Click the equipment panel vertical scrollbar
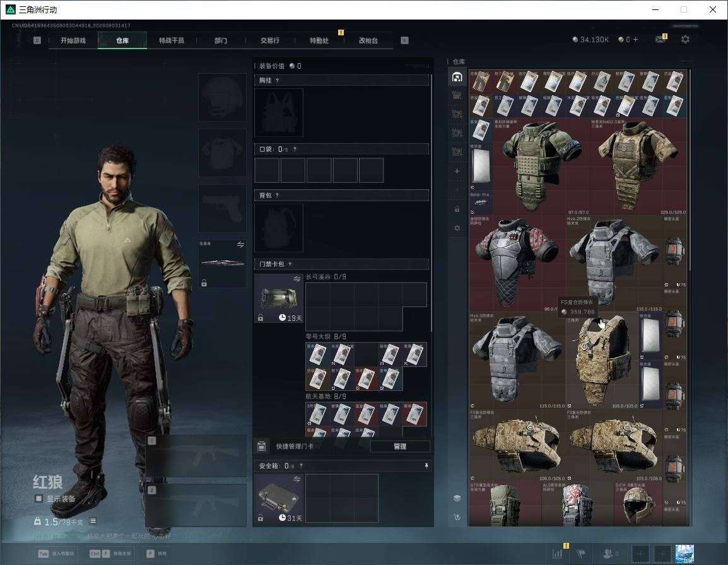The height and width of the screenshot is (565, 728). tap(432, 202)
